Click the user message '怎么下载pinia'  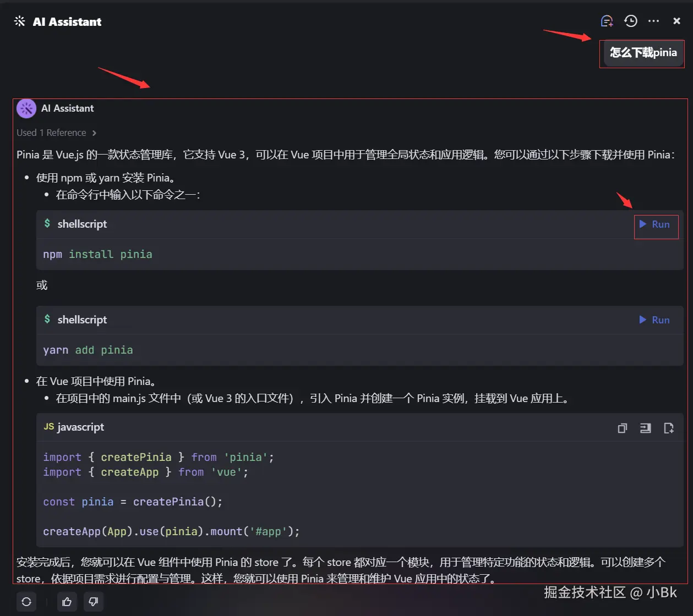click(643, 53)
